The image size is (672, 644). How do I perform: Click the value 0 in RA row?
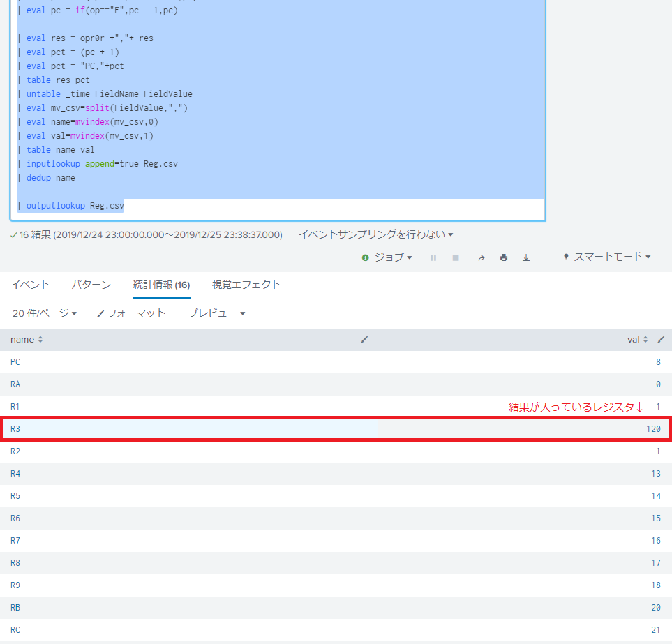658,384
